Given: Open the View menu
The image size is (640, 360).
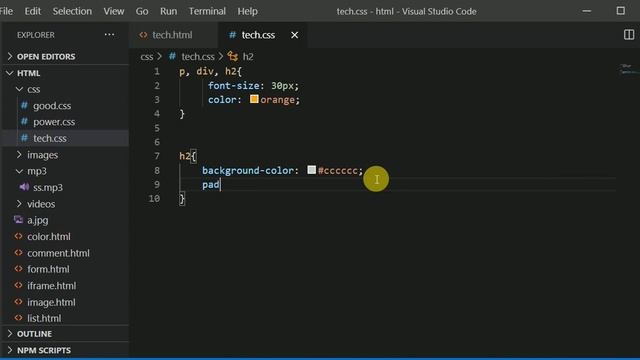Looking at the screenshot, I should pyautogui.click(x=113, y=11).
